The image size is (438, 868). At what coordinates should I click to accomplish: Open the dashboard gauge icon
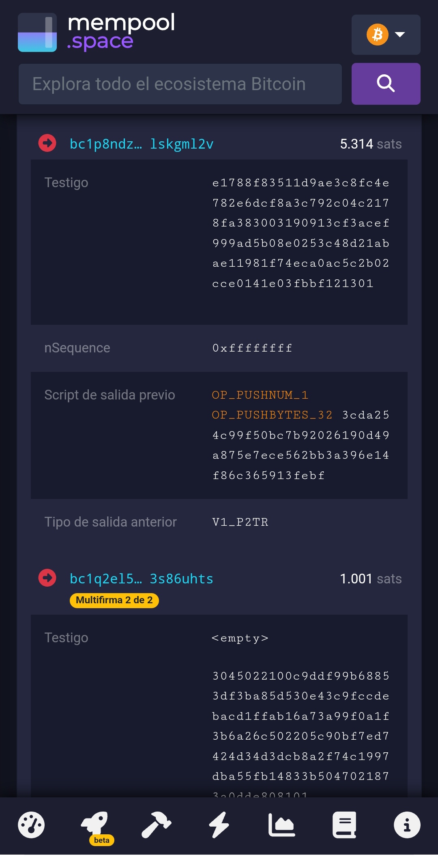[31, 825]
